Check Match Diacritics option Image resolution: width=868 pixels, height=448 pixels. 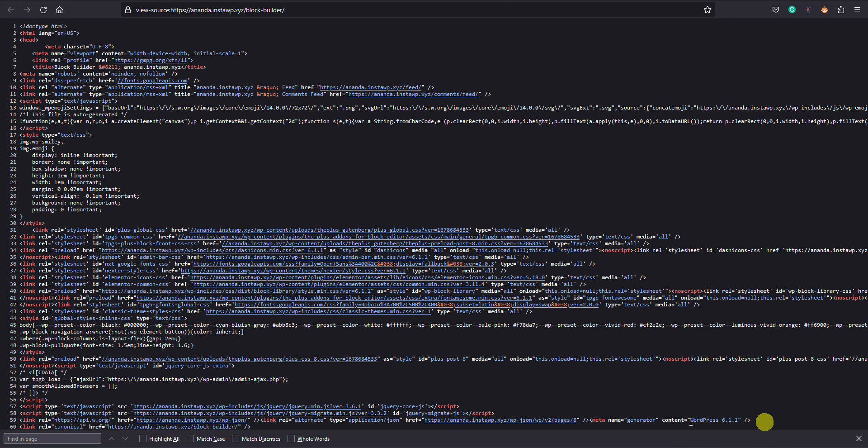[236, 438]
